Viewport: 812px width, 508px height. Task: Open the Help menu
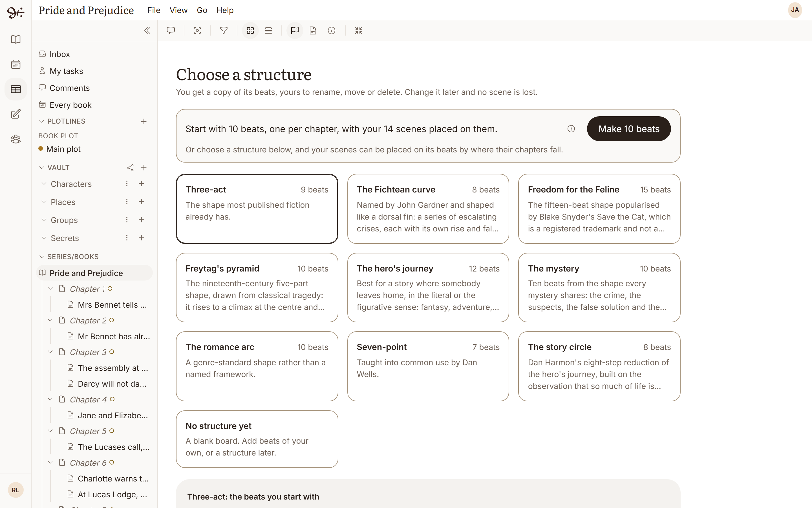(x=225, y=10)
